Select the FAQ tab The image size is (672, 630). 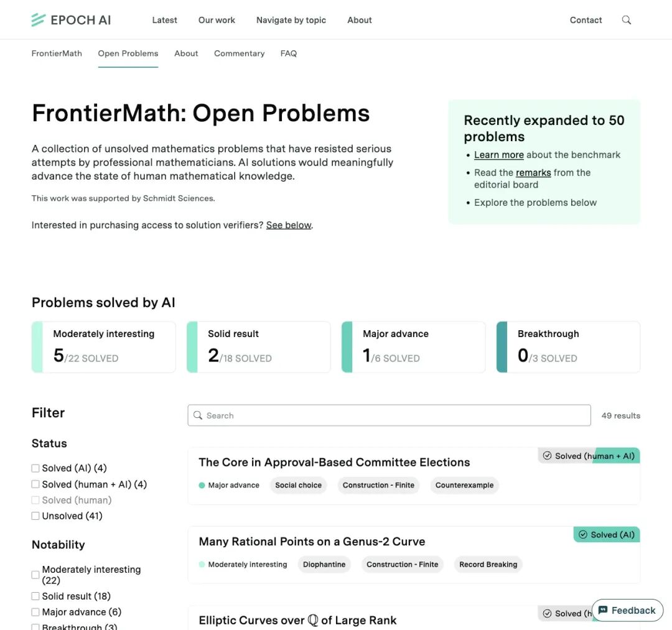point(289,53)
